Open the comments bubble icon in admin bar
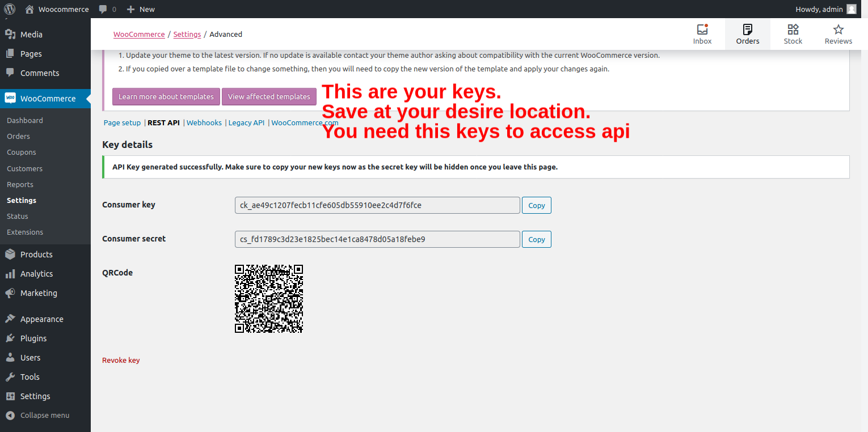Screen dimensions: 868x432 [x=103, y=9]
